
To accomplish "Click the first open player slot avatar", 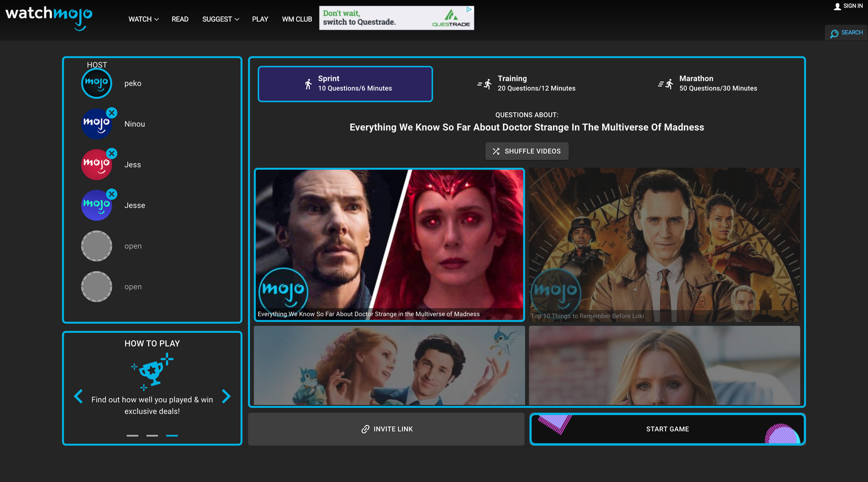I will [x=97, y=246].
